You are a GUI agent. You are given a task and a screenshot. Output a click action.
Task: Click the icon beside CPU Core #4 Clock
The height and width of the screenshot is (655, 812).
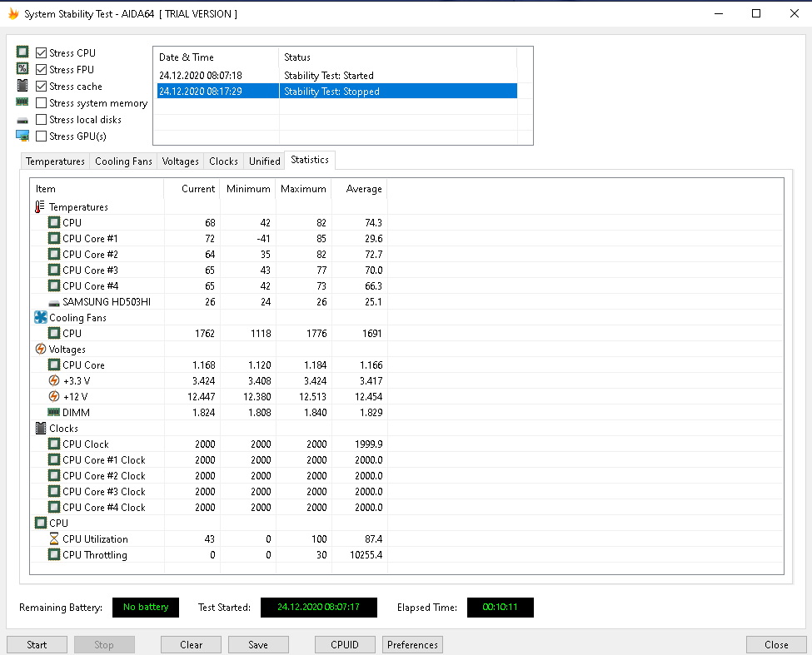(x=54, y=507)
